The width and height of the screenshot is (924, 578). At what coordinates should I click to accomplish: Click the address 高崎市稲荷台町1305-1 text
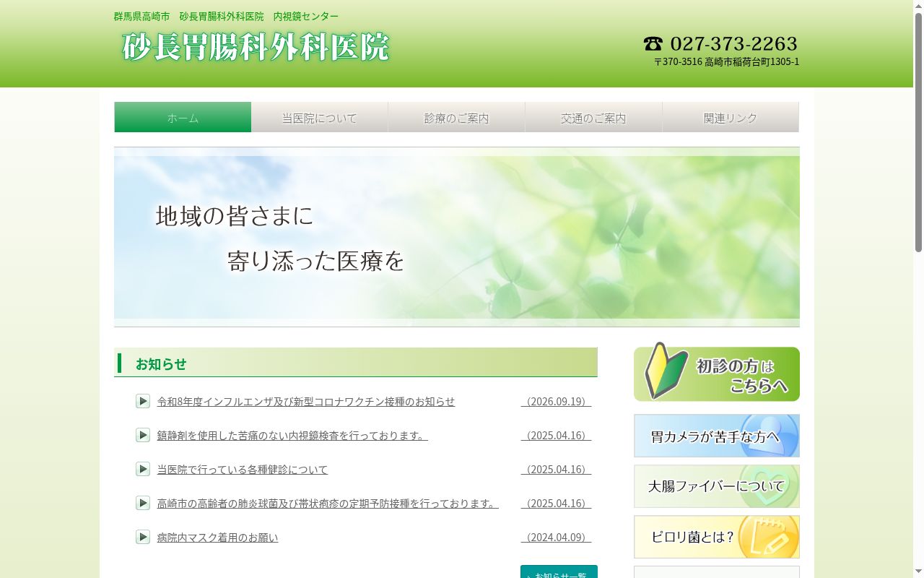coord(751,62)
